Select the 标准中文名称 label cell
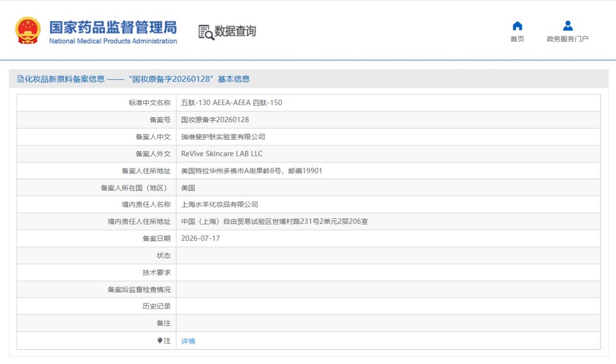Screen dimensions: 616x364 97,103
